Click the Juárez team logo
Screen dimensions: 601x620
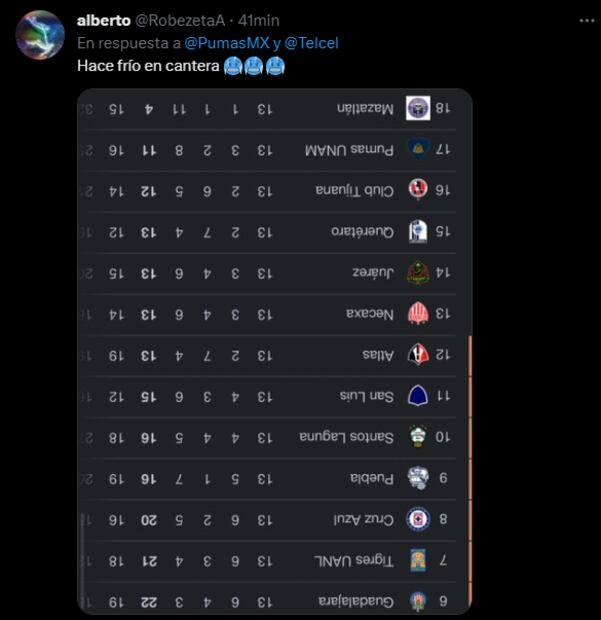(418, 273)
